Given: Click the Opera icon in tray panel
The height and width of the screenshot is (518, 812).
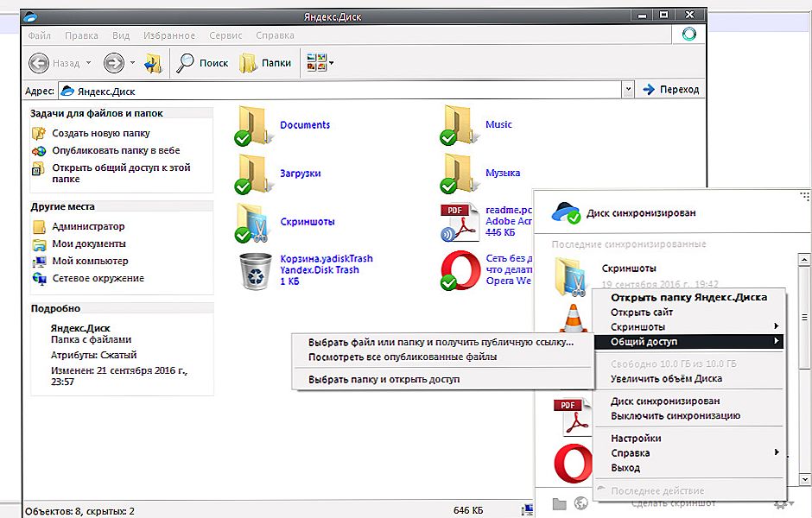Looking at the screenshot, I should tap(573, 463).
